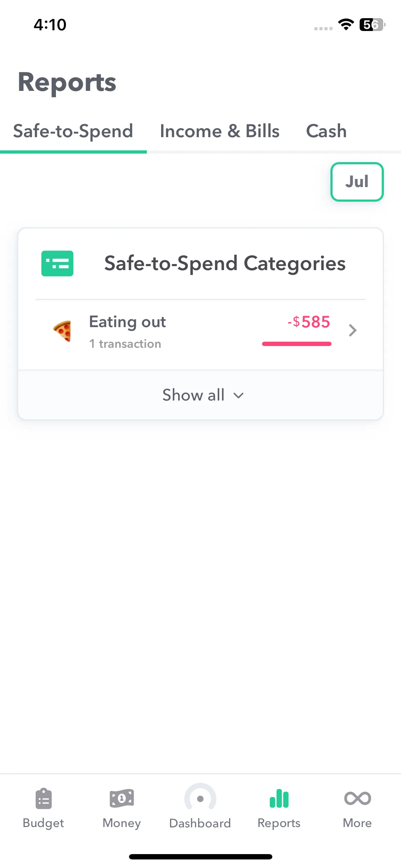
Task: Open the Budget clipboard icon
Action: click(43, 799)
